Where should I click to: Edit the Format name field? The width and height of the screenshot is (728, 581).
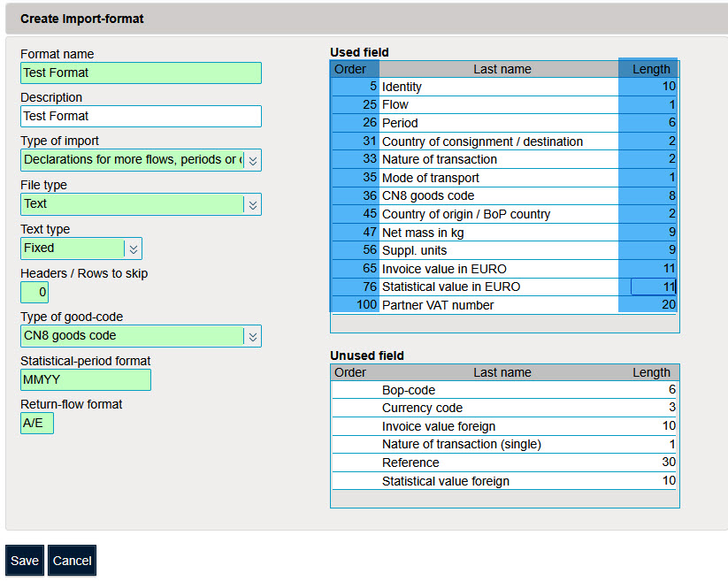coord(141,73)
